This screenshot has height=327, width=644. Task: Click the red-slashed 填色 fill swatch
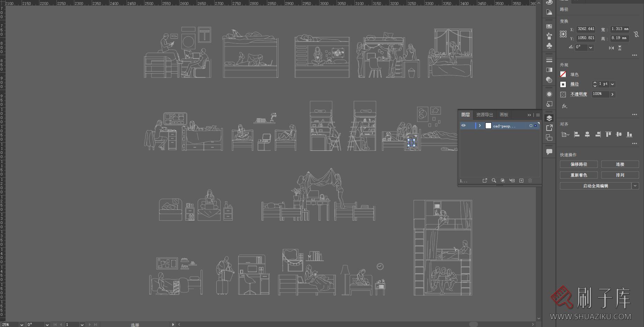tap(563, 74)
